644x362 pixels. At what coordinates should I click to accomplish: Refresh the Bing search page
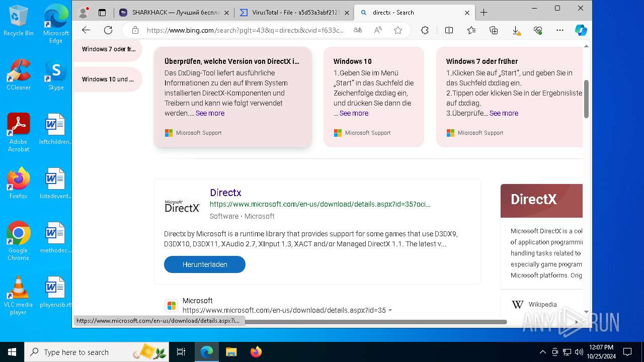pyautogui.click(x=108, y=30)
